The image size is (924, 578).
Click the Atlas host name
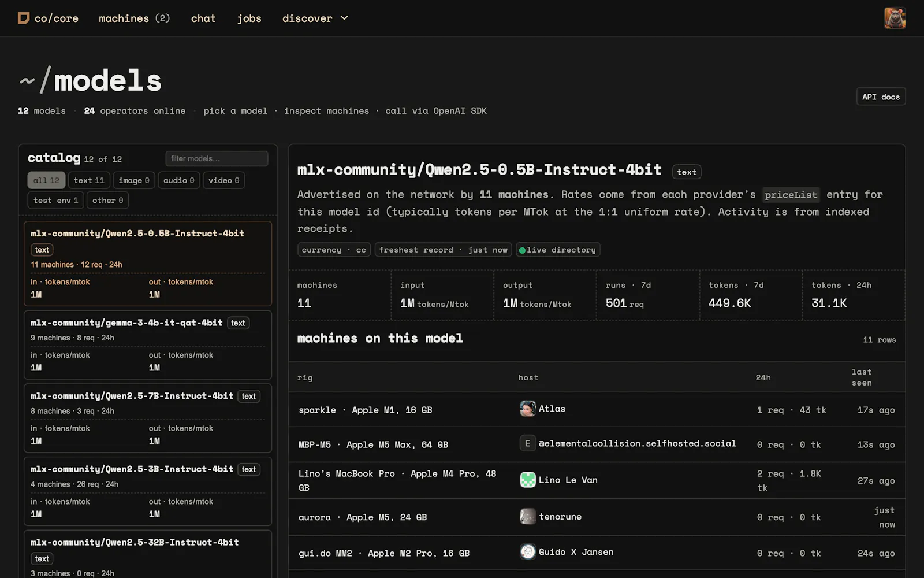[552, 409]
